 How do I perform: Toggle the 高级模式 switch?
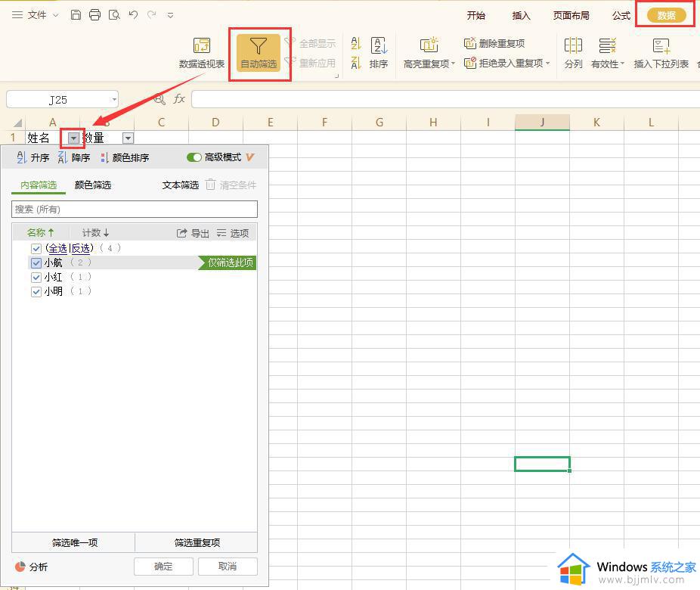(194, 157)
